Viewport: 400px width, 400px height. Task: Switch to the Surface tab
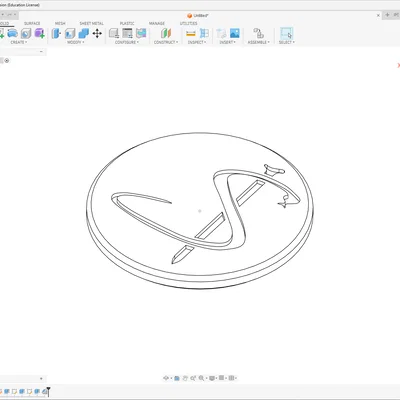coord(32,23)
